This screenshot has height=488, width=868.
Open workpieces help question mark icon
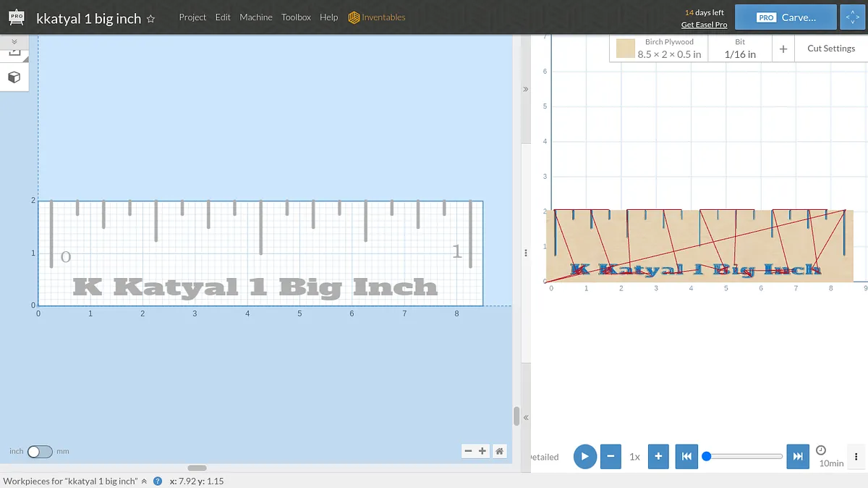(x=157, y=481)
